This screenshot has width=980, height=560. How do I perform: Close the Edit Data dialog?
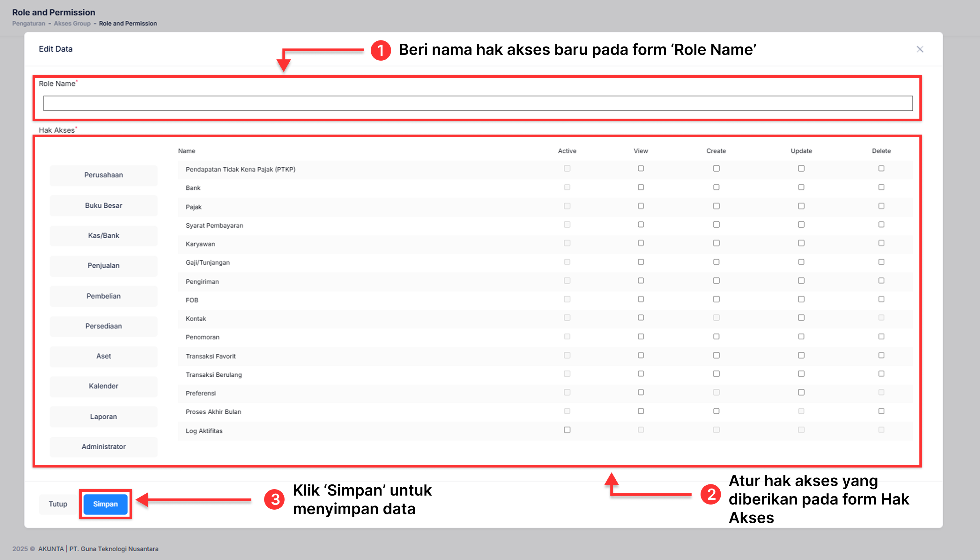(920, 49)
